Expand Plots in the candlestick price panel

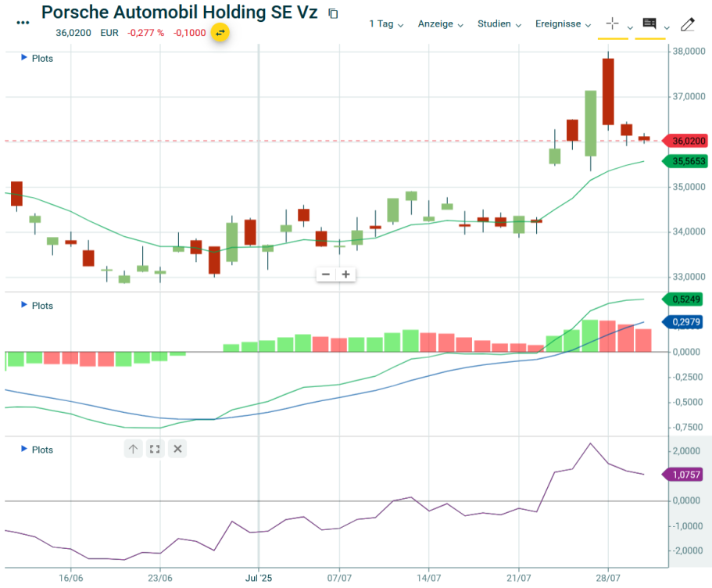point(38,58)
